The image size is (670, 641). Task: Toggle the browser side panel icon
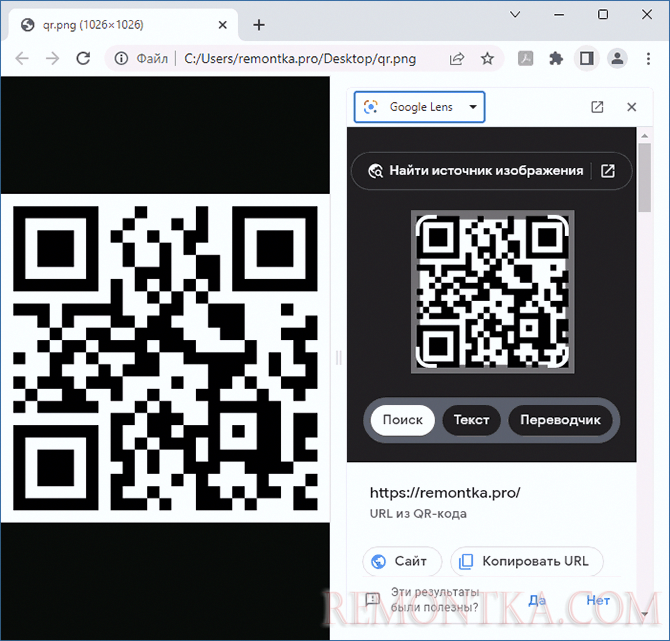coord(586,58)
